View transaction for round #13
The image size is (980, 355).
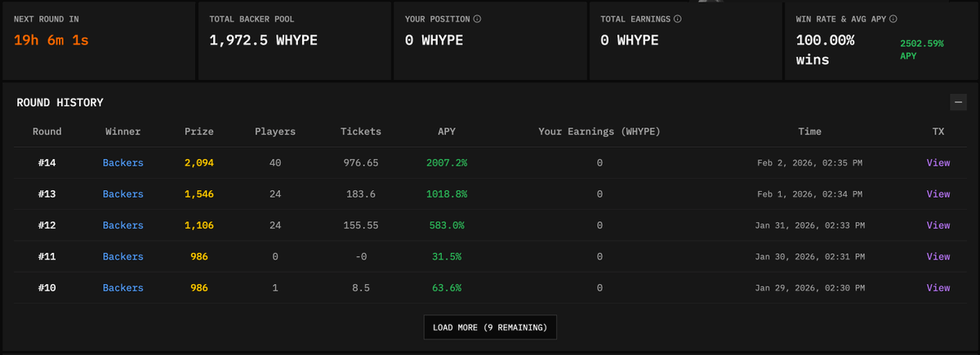(x=938, y=193)
